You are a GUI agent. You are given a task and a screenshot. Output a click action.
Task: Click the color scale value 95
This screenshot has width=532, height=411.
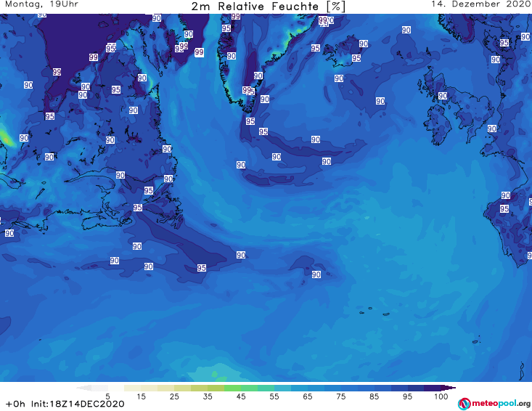pyautogui.click(x=407, y=396)
